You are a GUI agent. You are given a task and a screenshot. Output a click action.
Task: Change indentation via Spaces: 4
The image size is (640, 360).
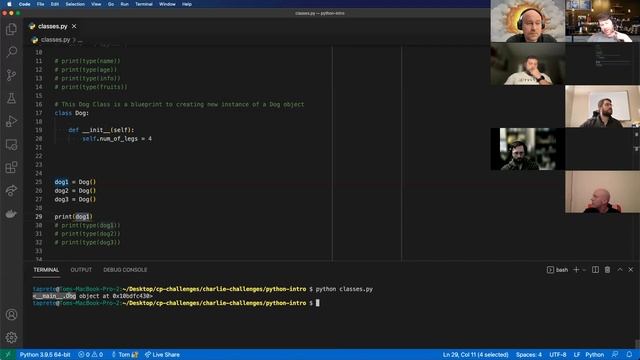(529, 355)
